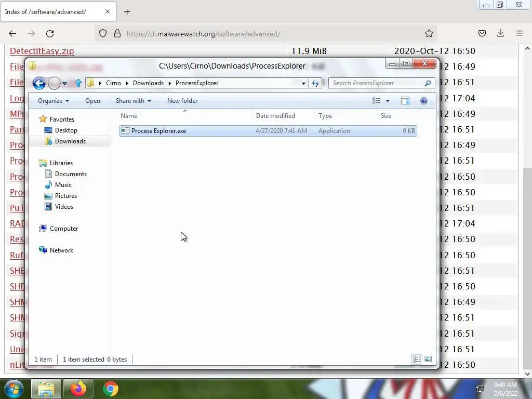Switch to details view in status bar
The image size is (532, 399).
(417, 359)
